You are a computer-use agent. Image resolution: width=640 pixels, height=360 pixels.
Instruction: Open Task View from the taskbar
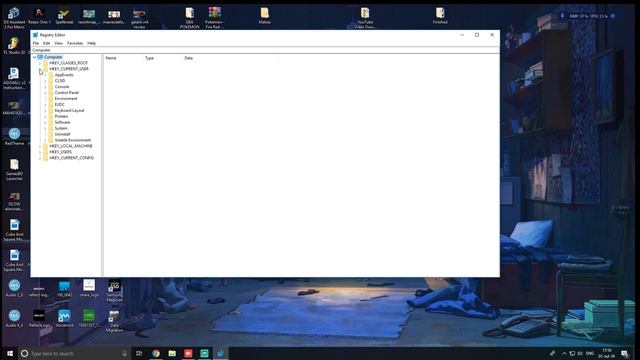pyautogui.click(x=139, y=353)
